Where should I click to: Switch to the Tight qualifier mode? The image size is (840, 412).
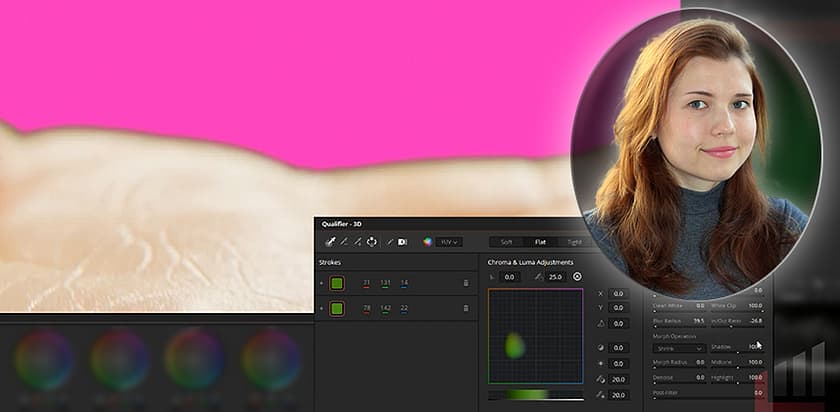pos(574,242)
